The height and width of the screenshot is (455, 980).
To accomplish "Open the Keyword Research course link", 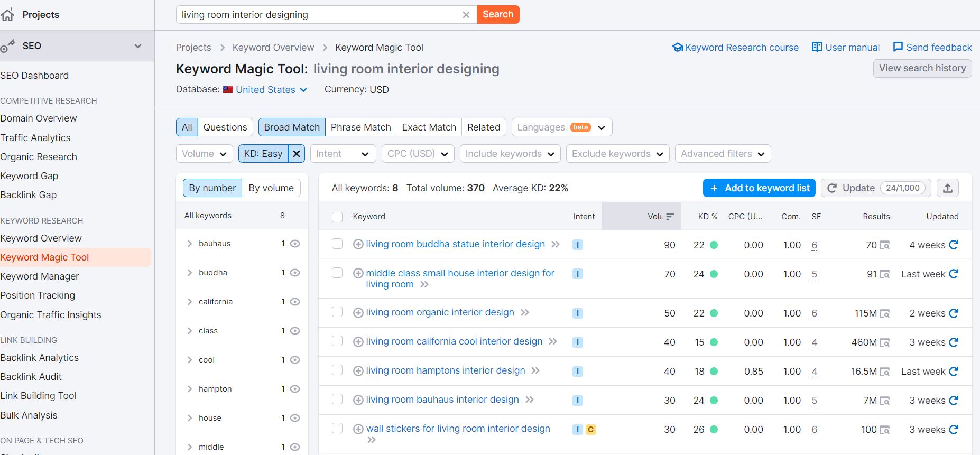I will coord(736,48).
